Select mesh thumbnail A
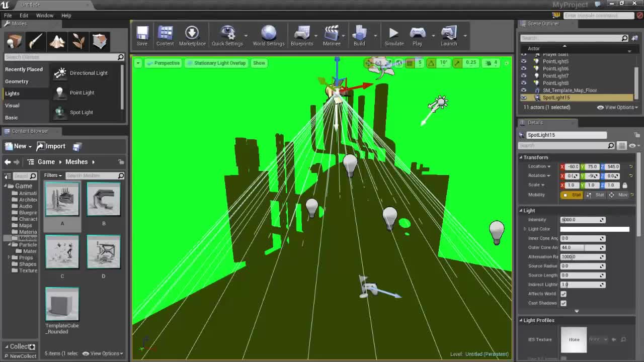The image size is (644, 362). tap(62, 200)
